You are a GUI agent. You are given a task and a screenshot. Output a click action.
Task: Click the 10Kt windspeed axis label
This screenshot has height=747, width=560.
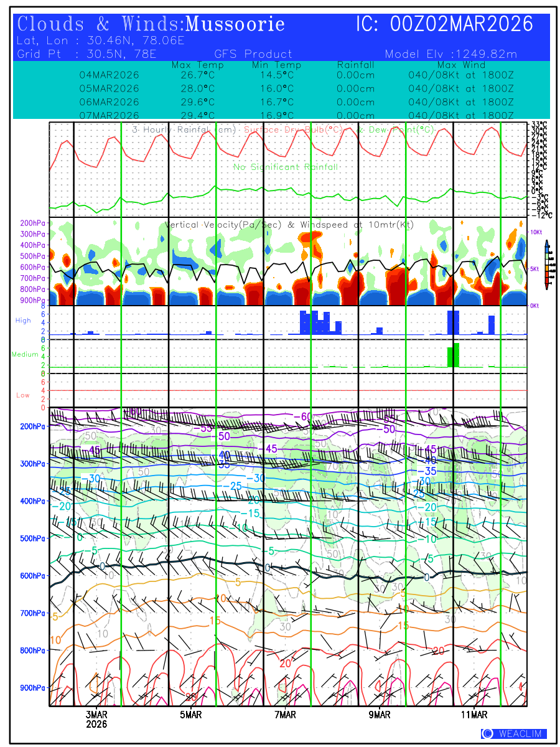point(537,232)
